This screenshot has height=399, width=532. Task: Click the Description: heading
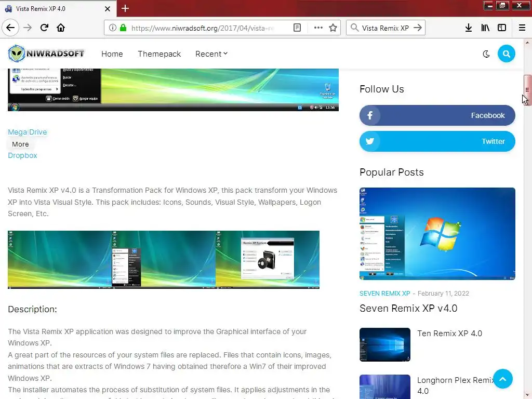33,310
